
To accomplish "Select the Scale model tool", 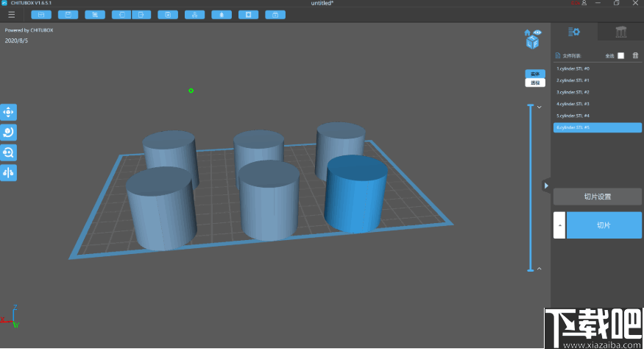I will click(x=8, y=152).
